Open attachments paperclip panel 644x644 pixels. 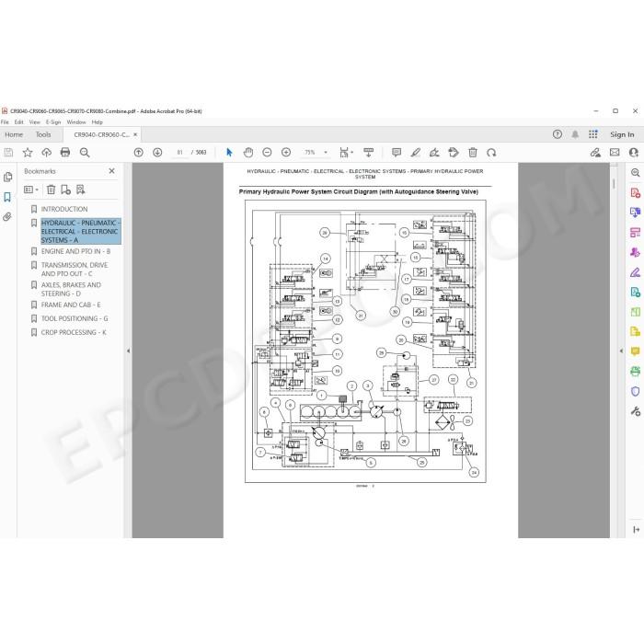coord(7,217)
